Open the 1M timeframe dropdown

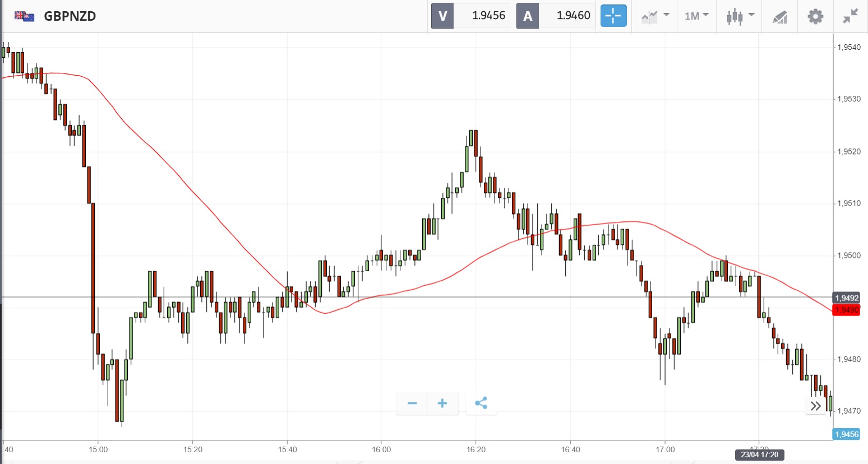click(696, 16)
